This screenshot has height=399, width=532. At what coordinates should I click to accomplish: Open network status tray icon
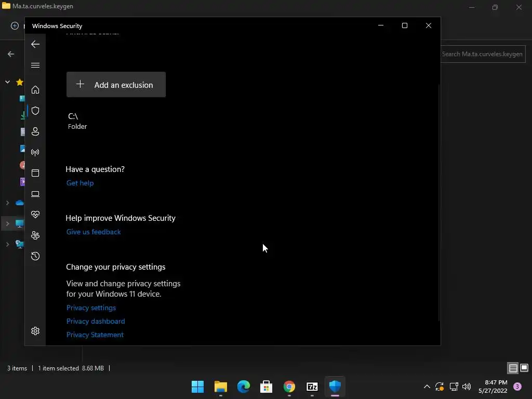point(454,387)
